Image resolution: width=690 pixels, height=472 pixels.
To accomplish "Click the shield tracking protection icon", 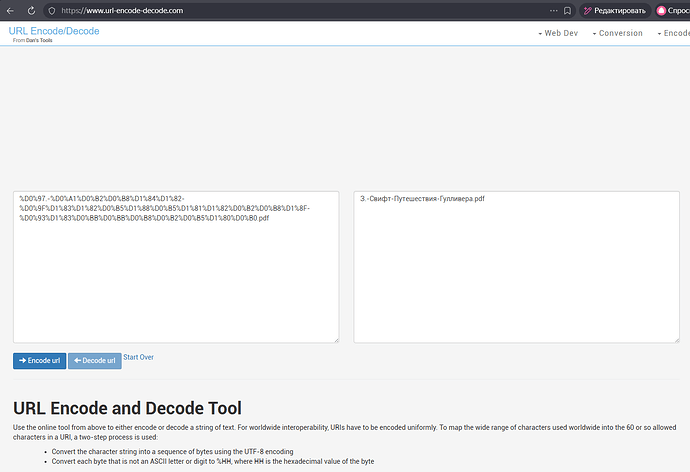I will tap(53, 10).
